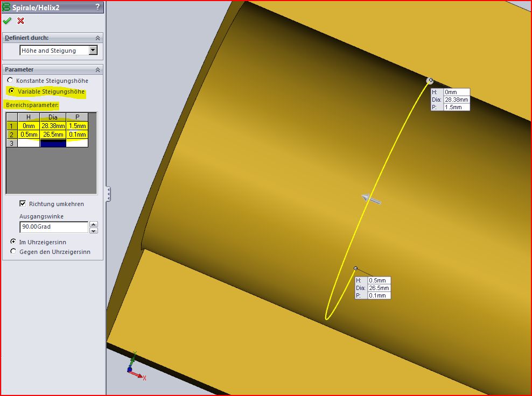532x396 pixels.
Task: Collapse the Parameter section
Action: (97, 70)
